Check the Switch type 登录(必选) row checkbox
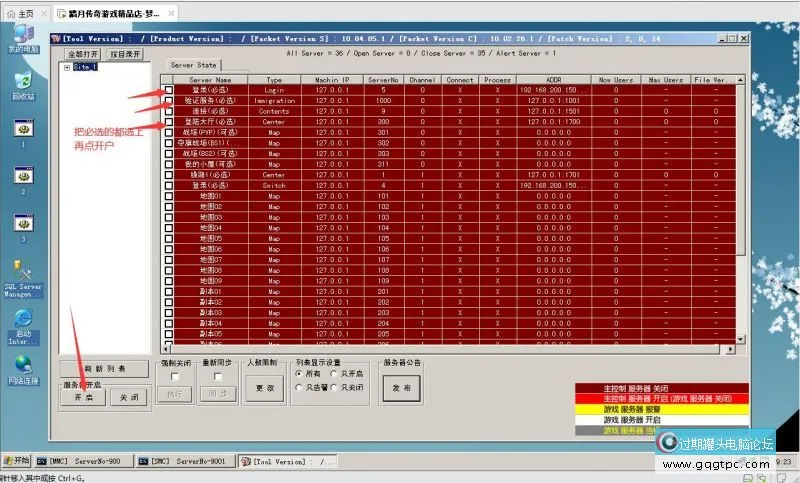Image resolution: width=800 pixels, height=483 pixels. click(168, 185)
